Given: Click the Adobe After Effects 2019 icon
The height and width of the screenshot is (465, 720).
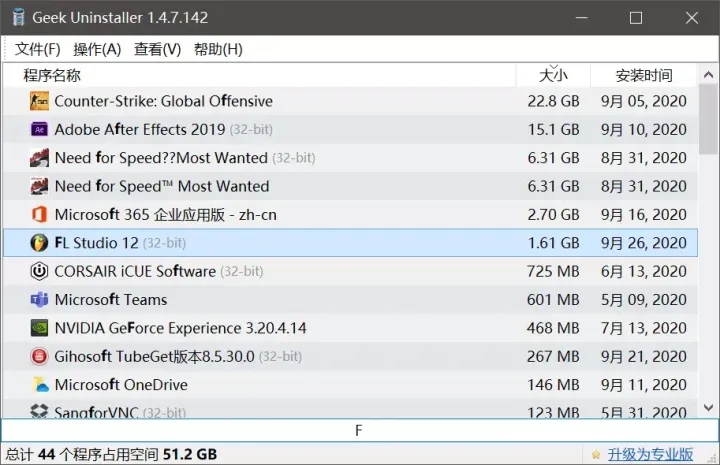Looking at the screenshot, I should tap(39, 129).
